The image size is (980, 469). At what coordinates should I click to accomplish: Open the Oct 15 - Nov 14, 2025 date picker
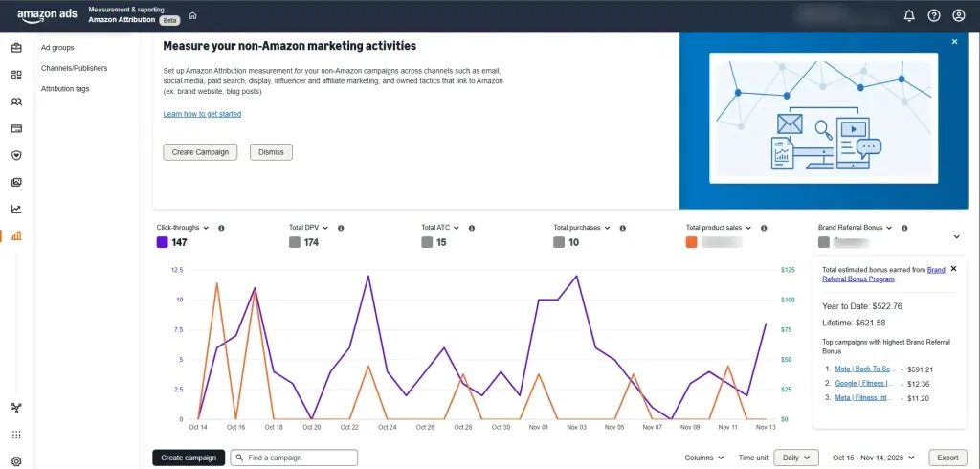874,458
